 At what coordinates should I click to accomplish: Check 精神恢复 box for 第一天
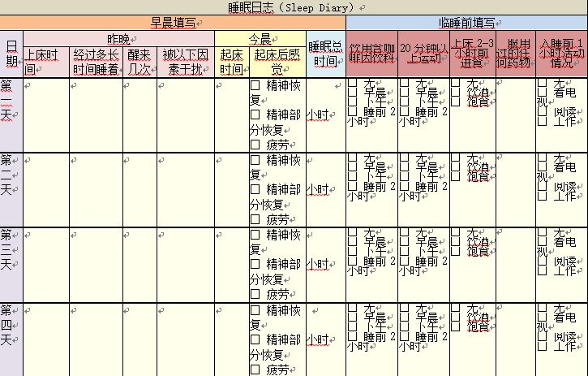coord(255,85)
